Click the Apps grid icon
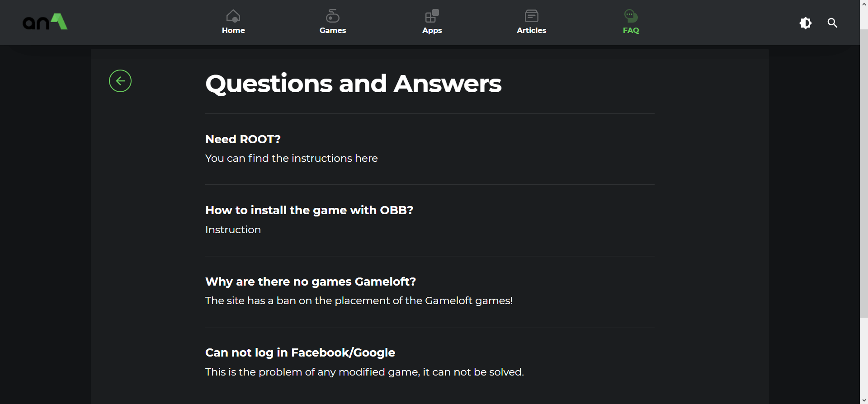 (x=432, y=16)
